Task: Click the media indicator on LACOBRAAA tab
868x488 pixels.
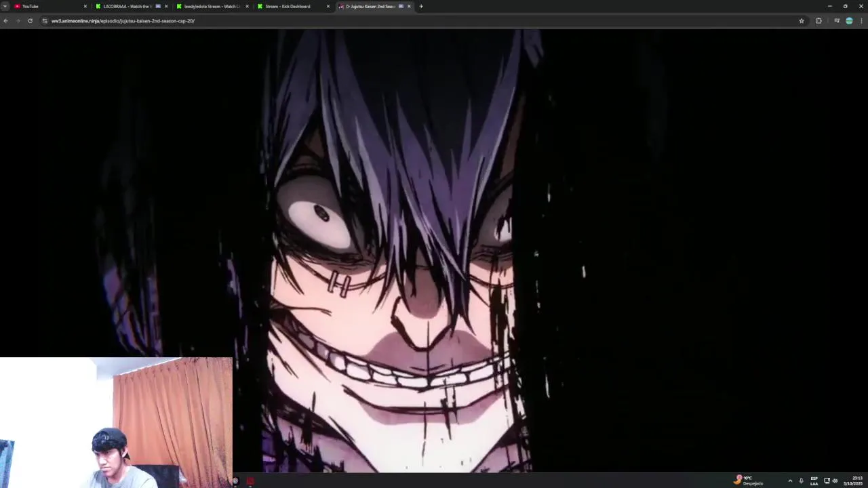Action: coord(158,6)
